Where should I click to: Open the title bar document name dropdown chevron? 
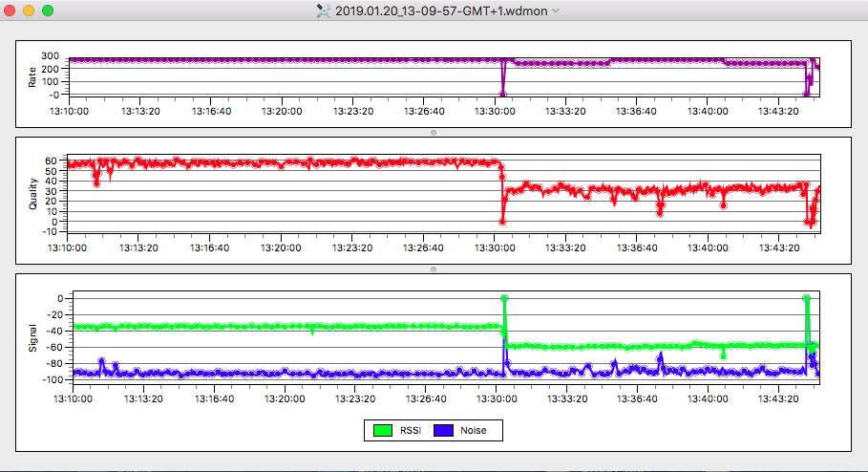(x=557, y=11)
